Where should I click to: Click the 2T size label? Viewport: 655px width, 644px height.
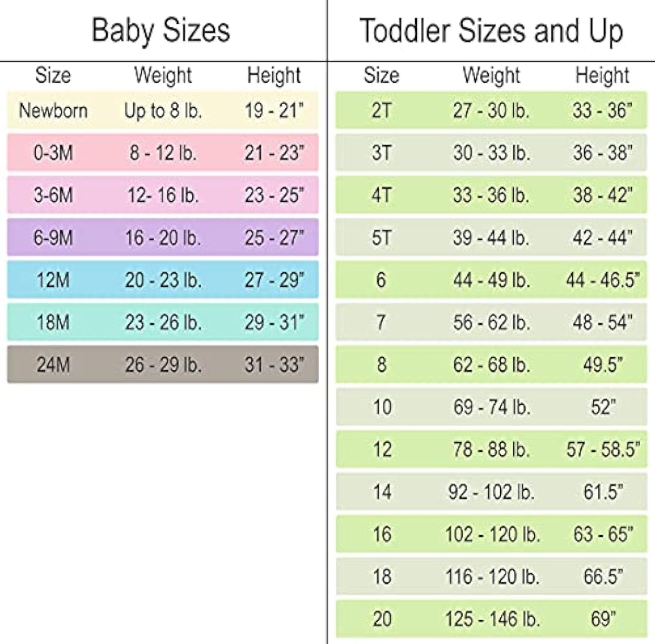381,111
